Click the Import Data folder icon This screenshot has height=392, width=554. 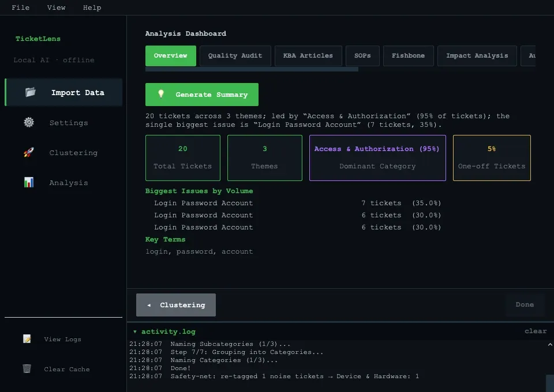(x=31, y=92)
